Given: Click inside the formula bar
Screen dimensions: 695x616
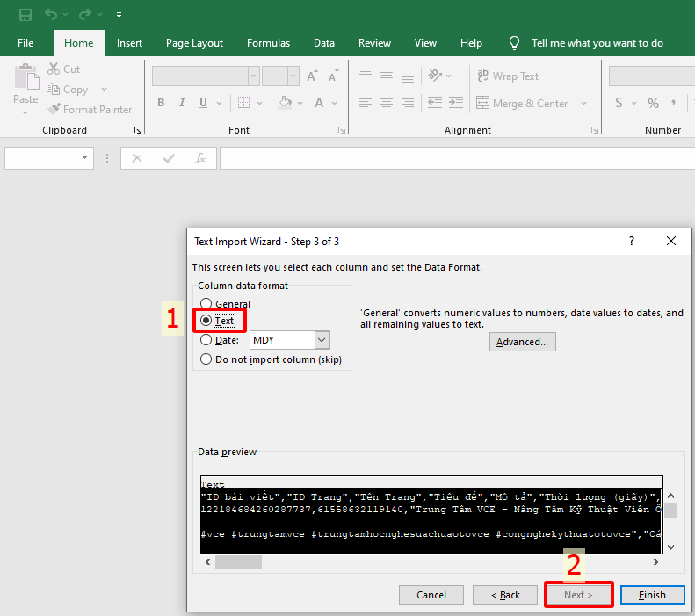Looking at the screenshot, I should pos(457,158).
